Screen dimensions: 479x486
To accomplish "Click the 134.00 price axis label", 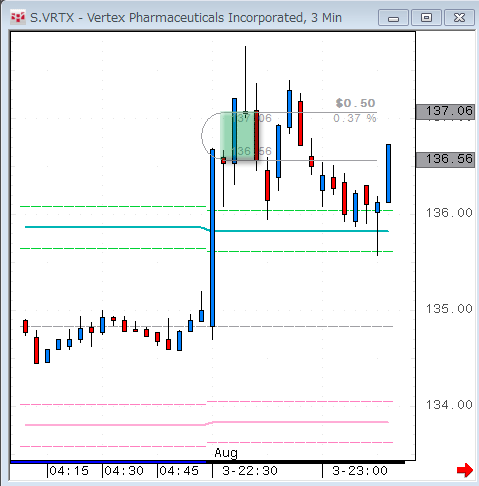I will [x=449, y=405].
